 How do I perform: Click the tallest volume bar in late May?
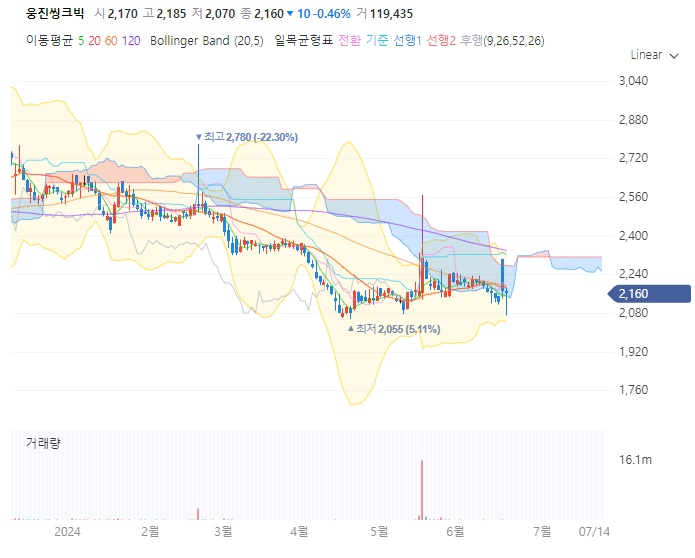click(x=422, y=490)
